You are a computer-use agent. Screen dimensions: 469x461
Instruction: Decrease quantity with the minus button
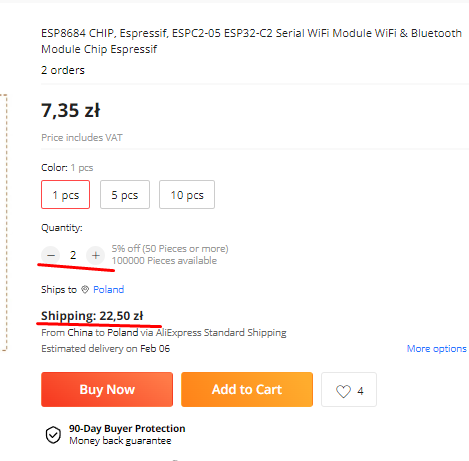[x=51, y=255]
